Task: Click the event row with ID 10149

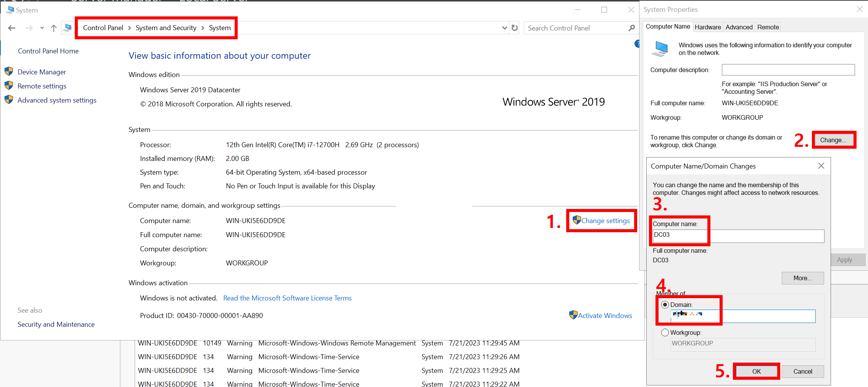Action: (329, 343)
